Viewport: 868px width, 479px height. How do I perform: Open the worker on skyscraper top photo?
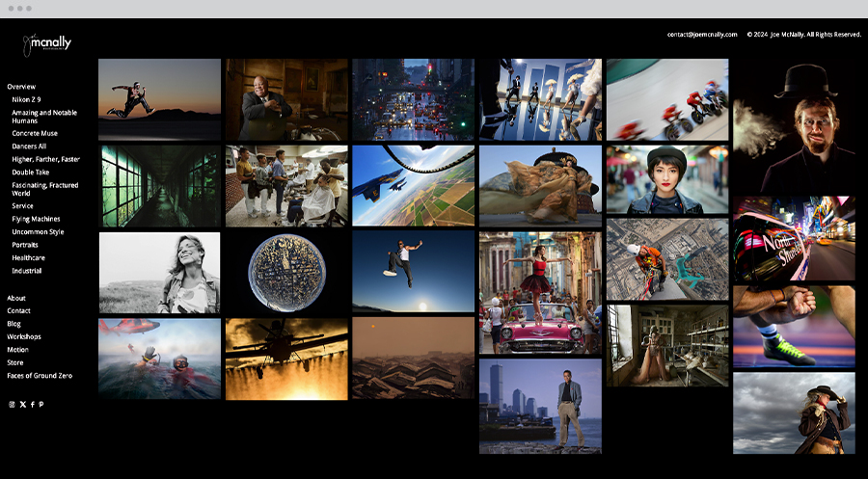point(667,259)
